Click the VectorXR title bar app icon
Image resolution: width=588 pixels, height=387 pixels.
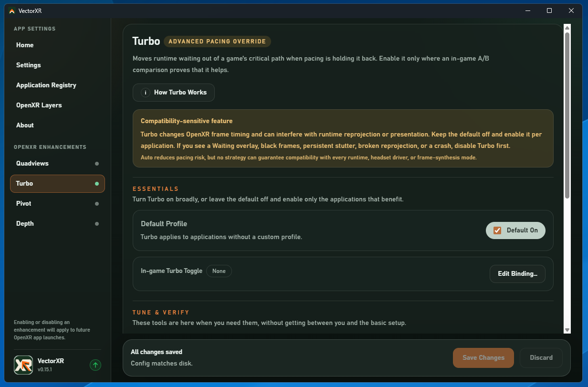point(12,10)
